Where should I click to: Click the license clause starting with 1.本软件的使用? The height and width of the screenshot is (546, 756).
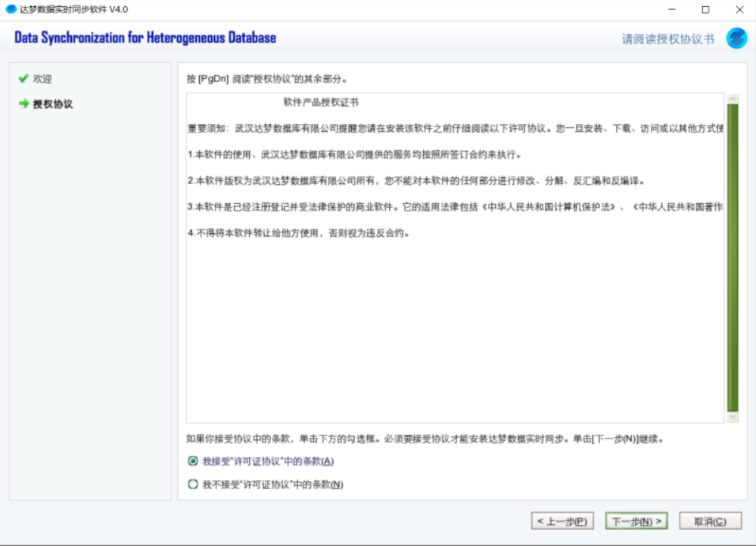pos(355,154)
